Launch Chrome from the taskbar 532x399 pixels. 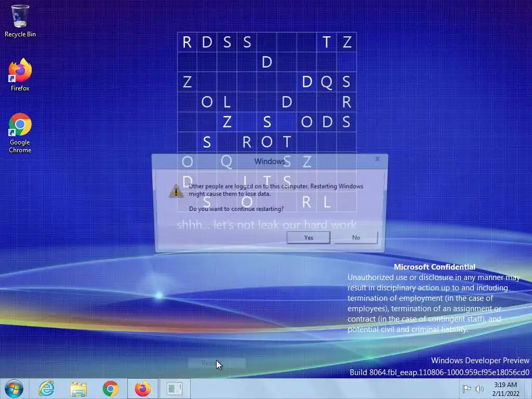click(110, 389)
